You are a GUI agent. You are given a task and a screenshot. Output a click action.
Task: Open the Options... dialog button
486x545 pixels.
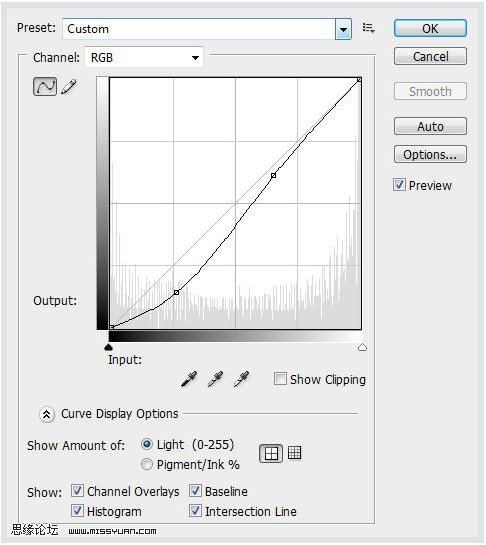click(430, 154)
